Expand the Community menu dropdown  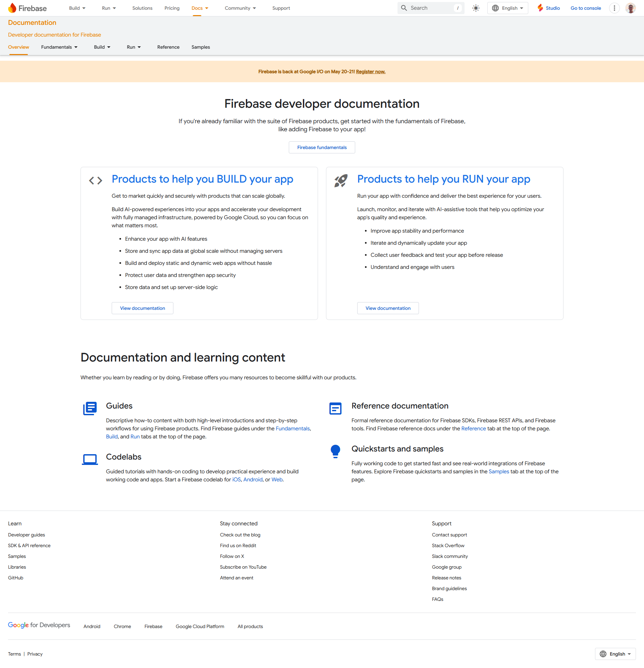(240, 8)
